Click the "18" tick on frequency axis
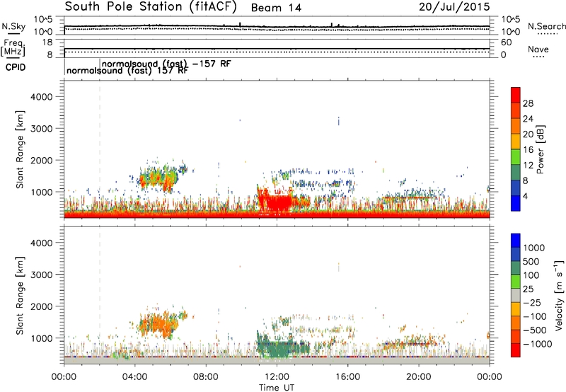566x392 pixels. [47, 42]
